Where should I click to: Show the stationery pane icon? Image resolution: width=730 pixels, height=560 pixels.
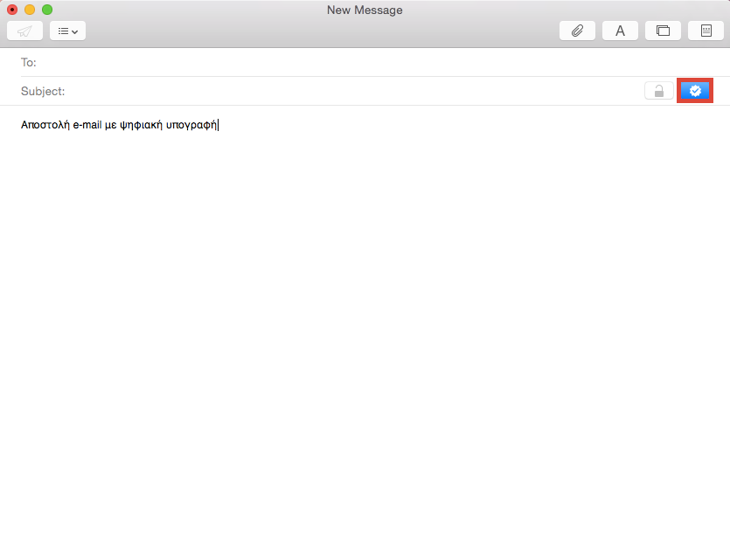click(x=706, y=31)
